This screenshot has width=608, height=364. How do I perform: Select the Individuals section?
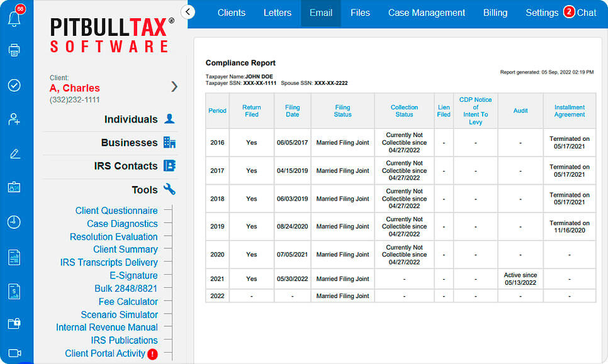tap(131, 119)
